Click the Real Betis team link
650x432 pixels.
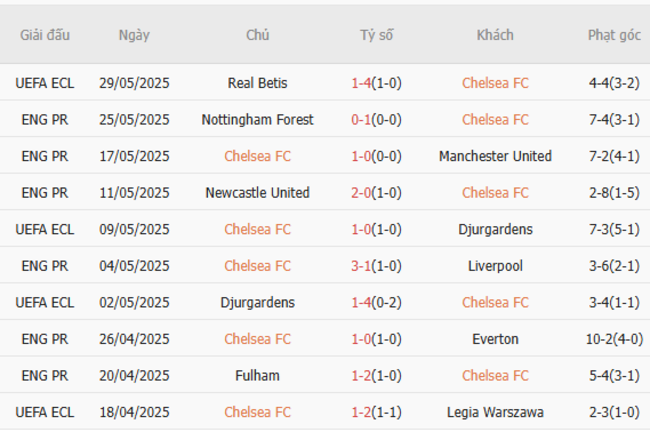pos(257,83)
